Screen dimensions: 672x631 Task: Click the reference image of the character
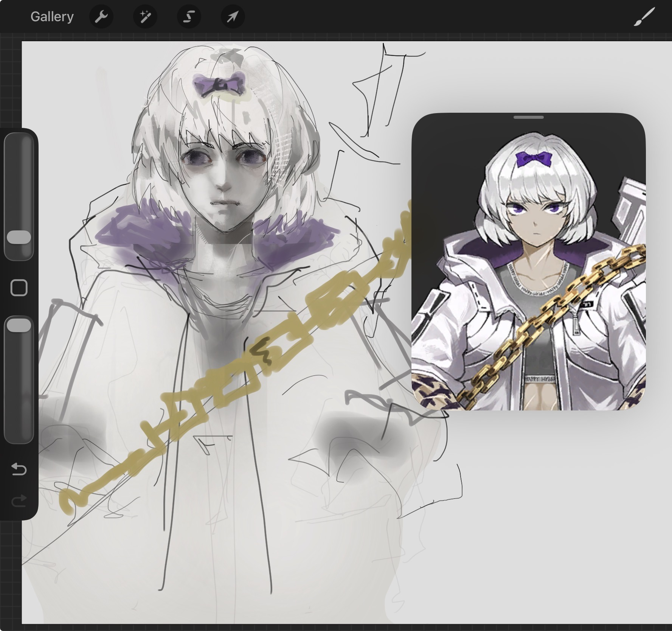click(528, 261)
